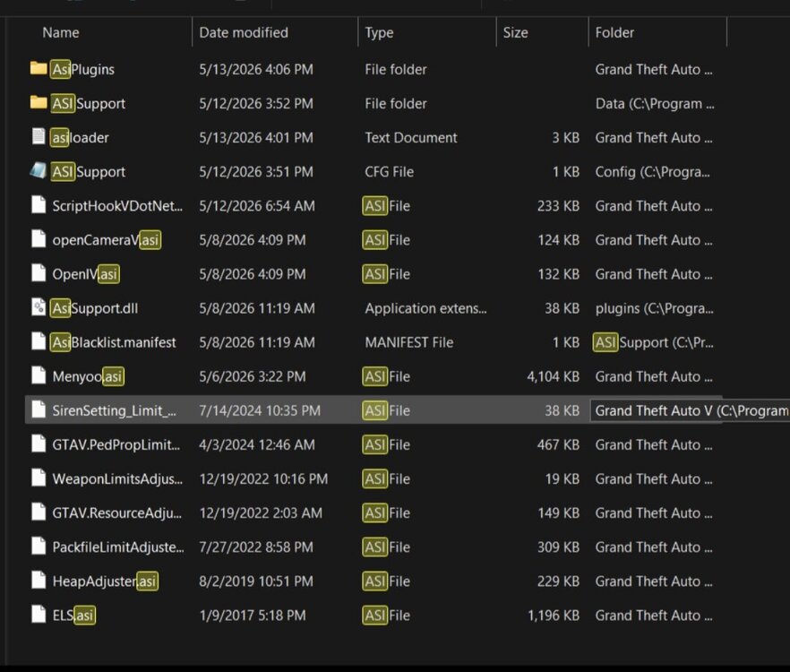Viewport: 790px width, 672px height.
Task: Sort by the Date modified column header
Action: 244,33
